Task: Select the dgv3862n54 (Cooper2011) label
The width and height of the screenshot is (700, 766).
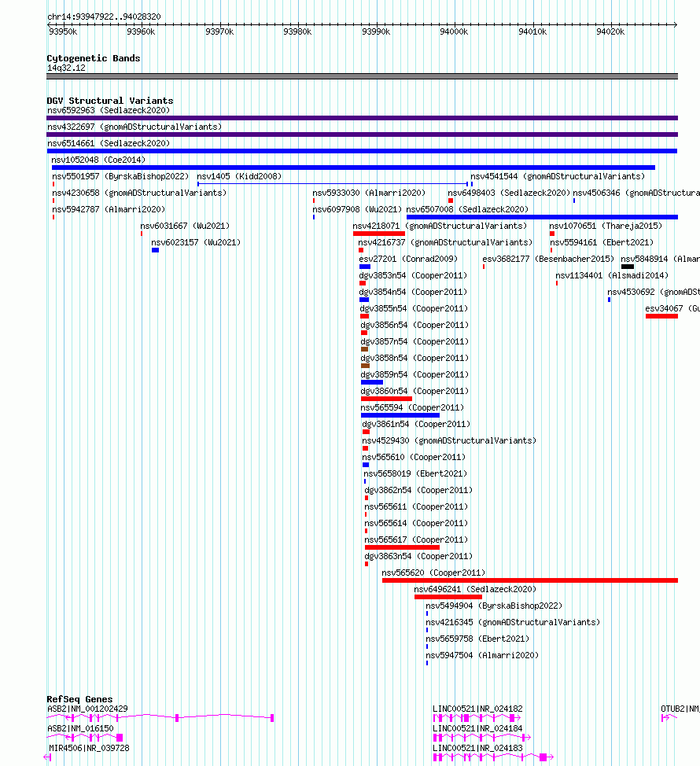Action: click(x=418, y=491)
